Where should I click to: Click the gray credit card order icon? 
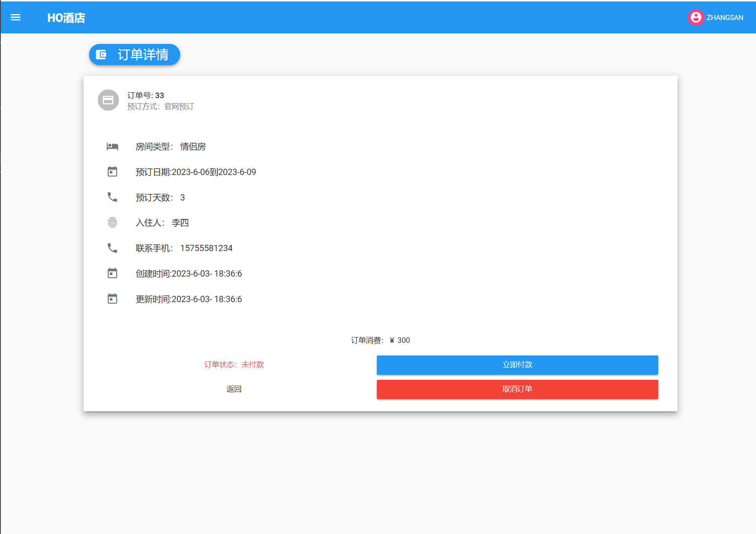pyautogui.click(x=108, y=100)
